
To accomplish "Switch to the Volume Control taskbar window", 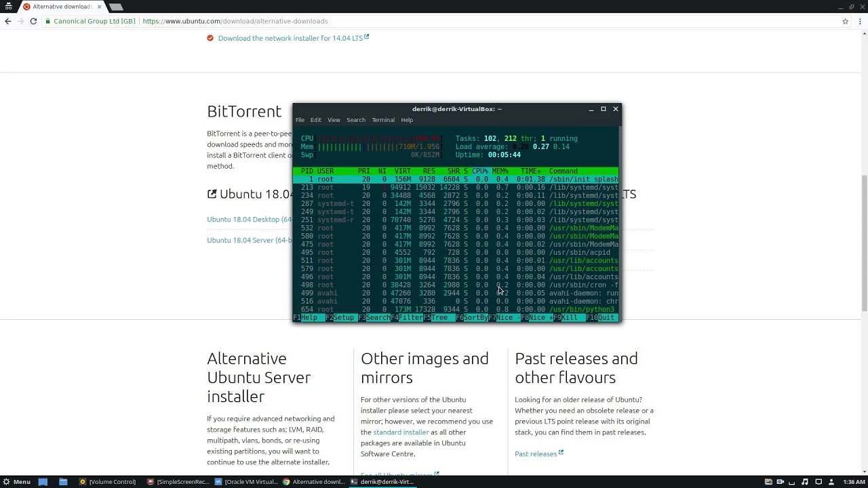I will click(x=107, y=482).
